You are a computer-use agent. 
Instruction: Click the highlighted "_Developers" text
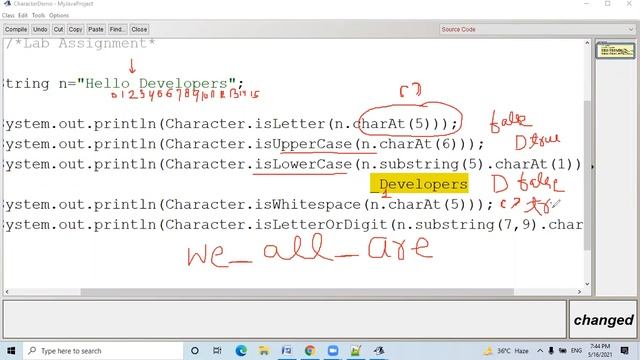pos(419,184)
